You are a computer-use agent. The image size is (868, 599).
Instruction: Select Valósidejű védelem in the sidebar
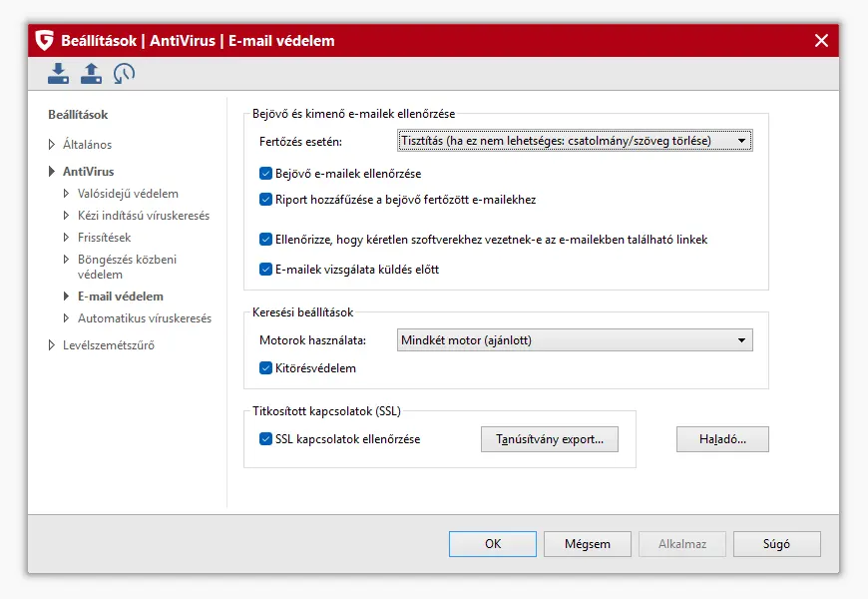(128, 194)
